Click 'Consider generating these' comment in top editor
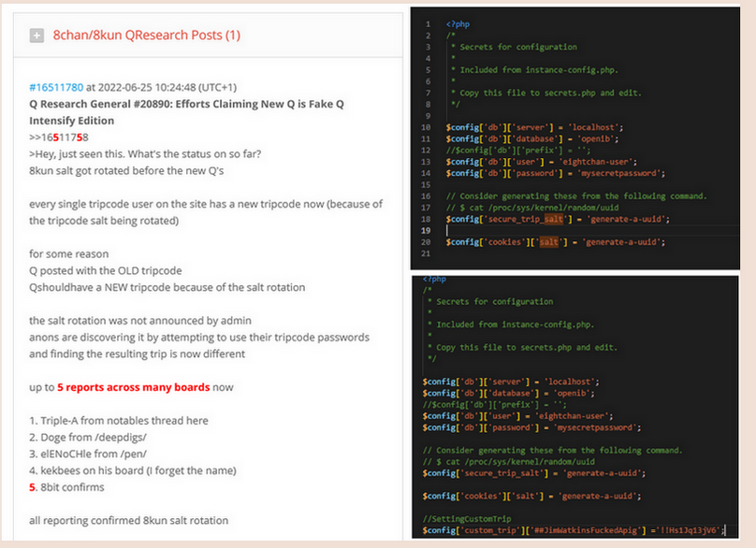Screen dimensions: 756x548 click(x=576, y=196)
